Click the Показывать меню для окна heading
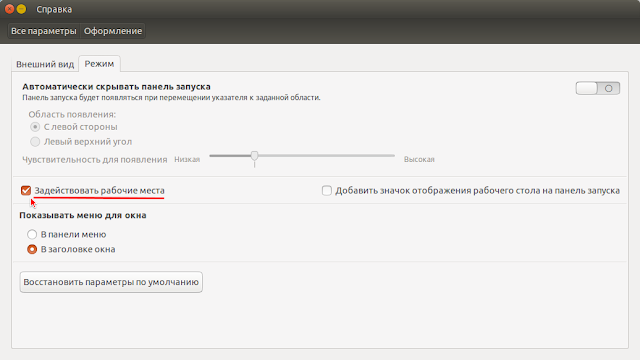640x360 pixels. click(83, 215)
